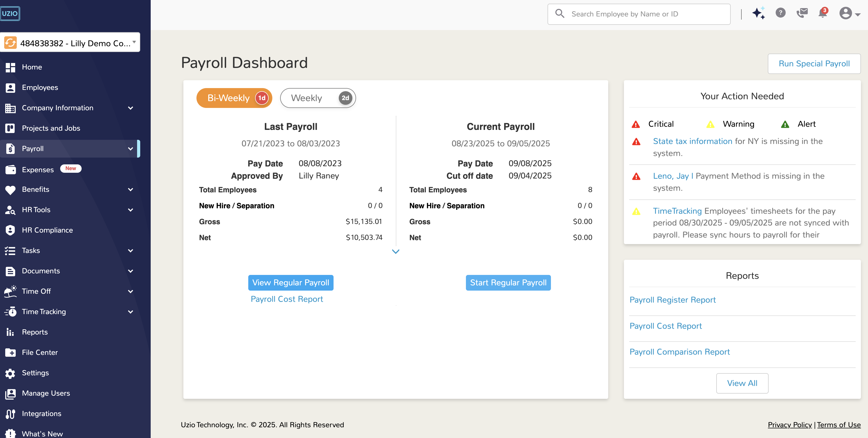
Task: Open the Payroll Register Report link
Action: (672, 300)
